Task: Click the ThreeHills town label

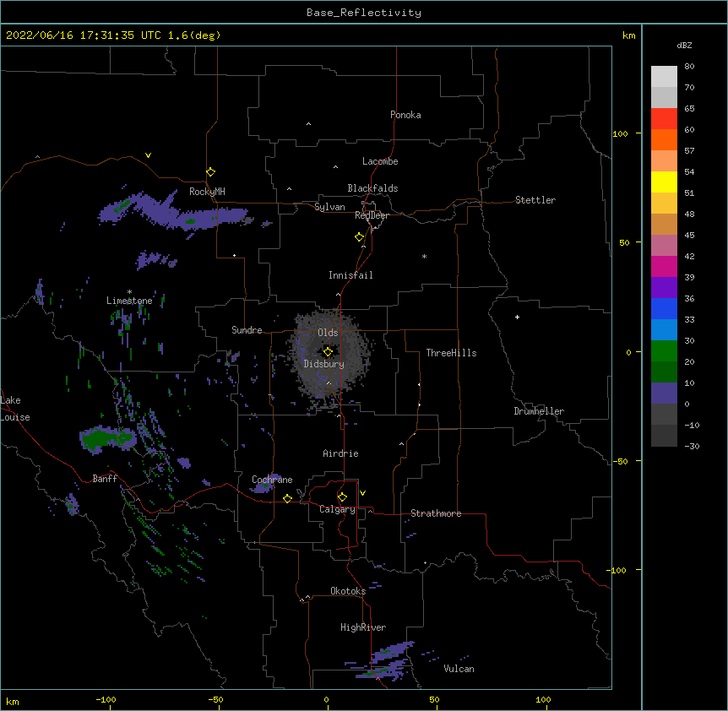Action: tap(451, 353)
